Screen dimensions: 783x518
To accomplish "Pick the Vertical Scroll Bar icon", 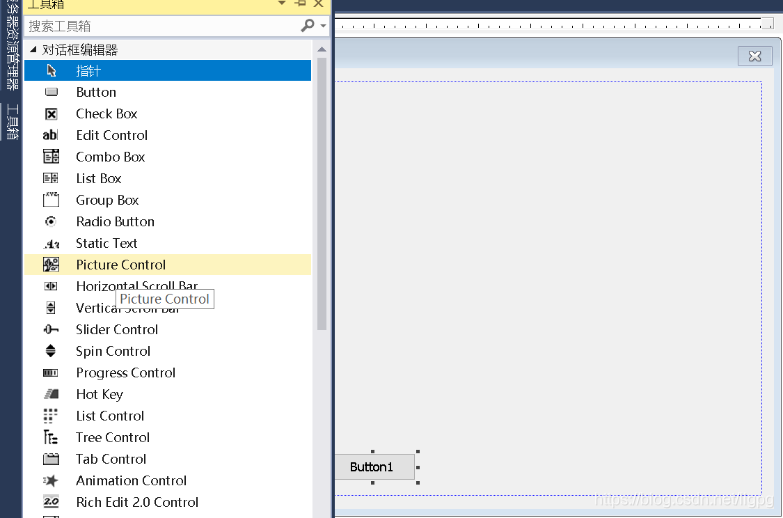I will pyautogui.click(x=50, y=307).
